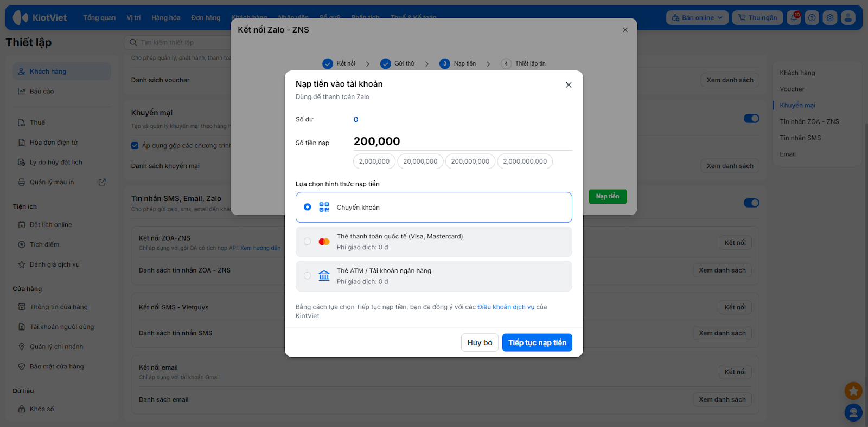Viewport: 868px width, 427px height.
Task: Open the help question mark icon
Action: 812,18
